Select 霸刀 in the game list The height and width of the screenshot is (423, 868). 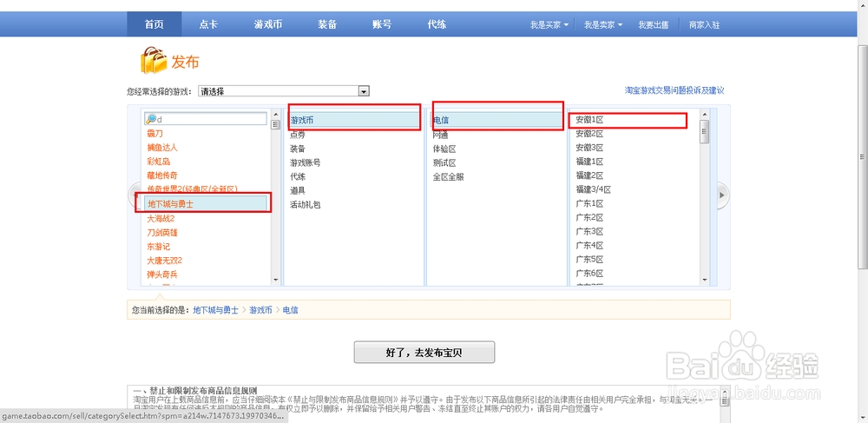click(155, 134)
